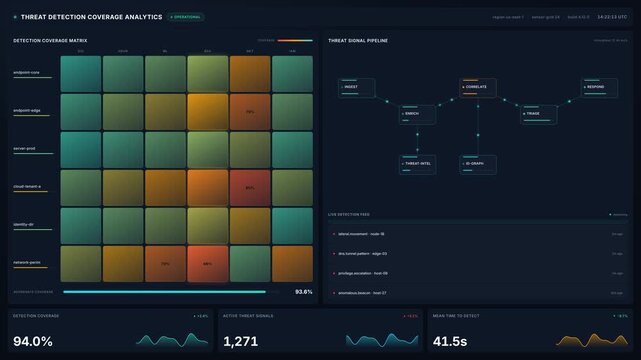Click the aggregate coverage progress bar
Screen dimensions: 641x360
(x=171, y=292)
